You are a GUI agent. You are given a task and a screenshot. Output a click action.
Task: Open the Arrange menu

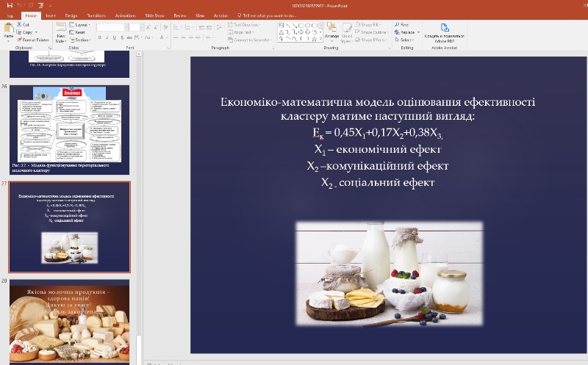click(x=331, y=31)
